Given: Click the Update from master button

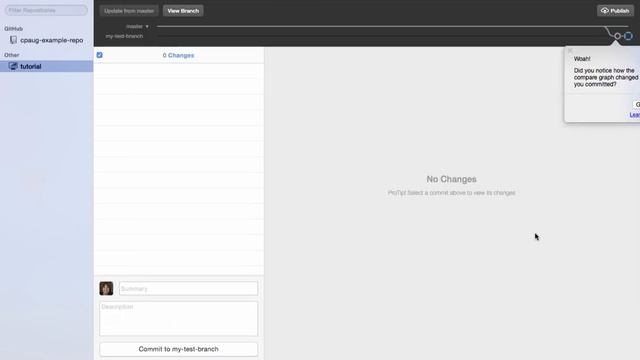Looking at the screenshot, I should tap(129, 11).
